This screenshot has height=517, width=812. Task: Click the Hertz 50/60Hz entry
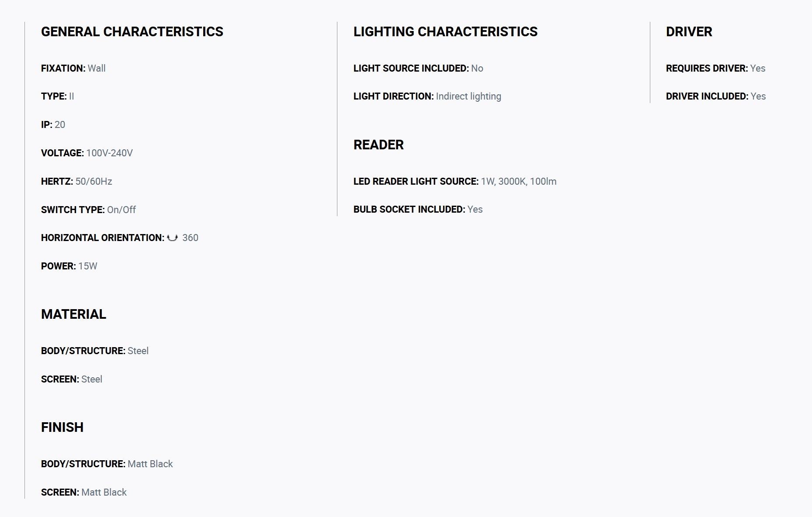76,181
